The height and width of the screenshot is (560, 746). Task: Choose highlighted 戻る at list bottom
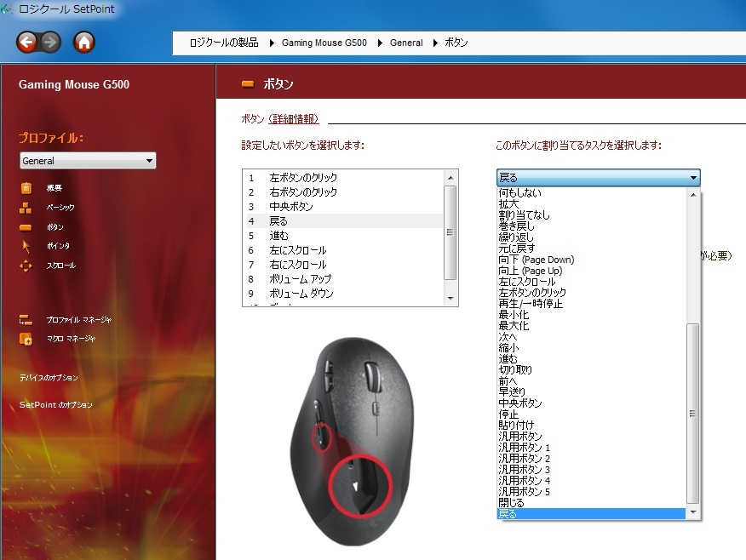591,514
